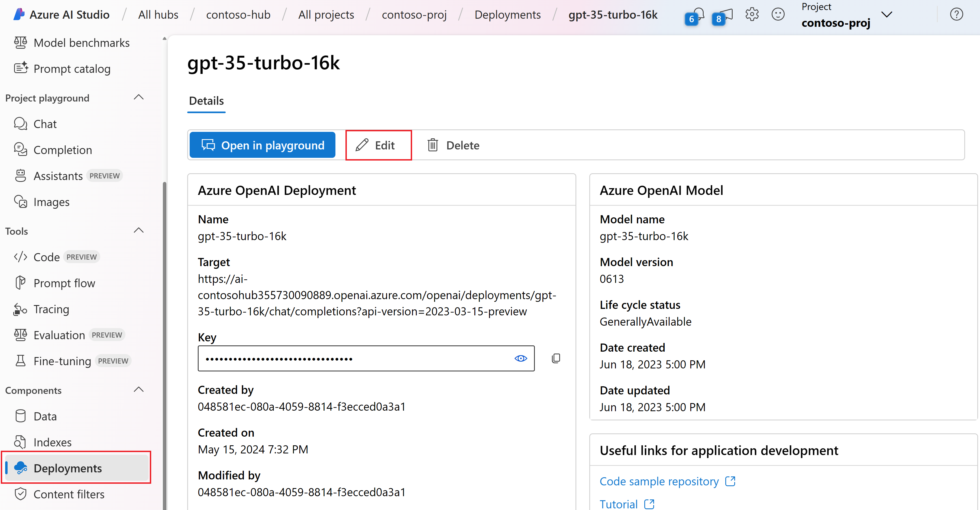Click the feedback smiley face icon
Screen dimensions: 980x510
(778, 14)
